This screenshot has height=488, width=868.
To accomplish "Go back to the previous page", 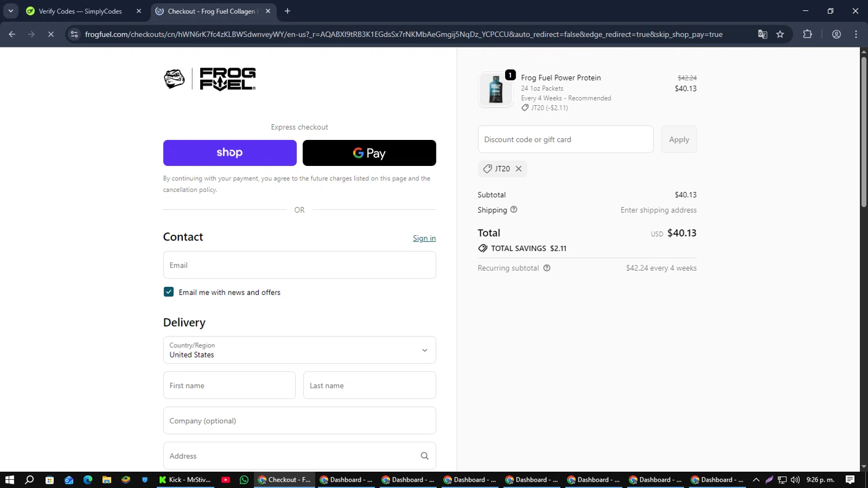I will [x=12, y=34].
